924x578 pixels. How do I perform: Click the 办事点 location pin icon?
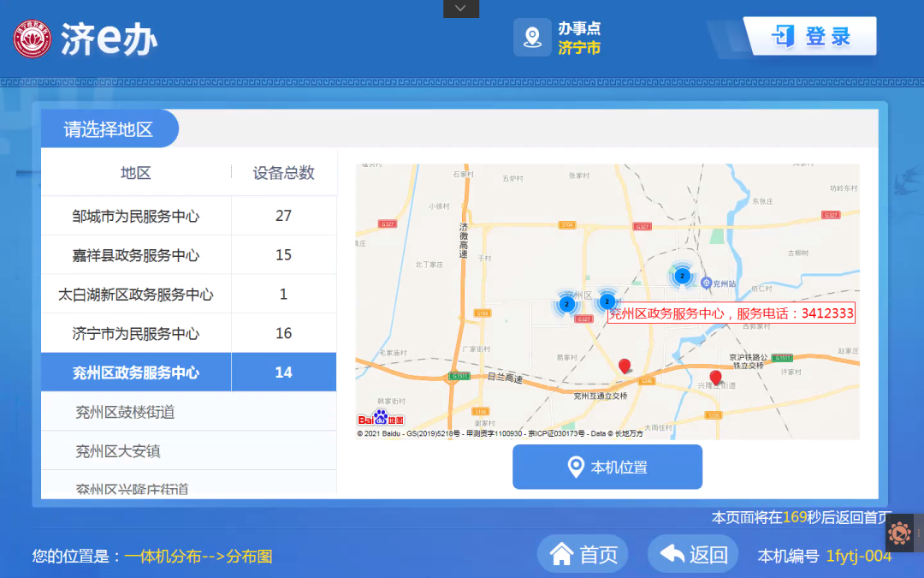pyautogui.click(x=532, y=37)
